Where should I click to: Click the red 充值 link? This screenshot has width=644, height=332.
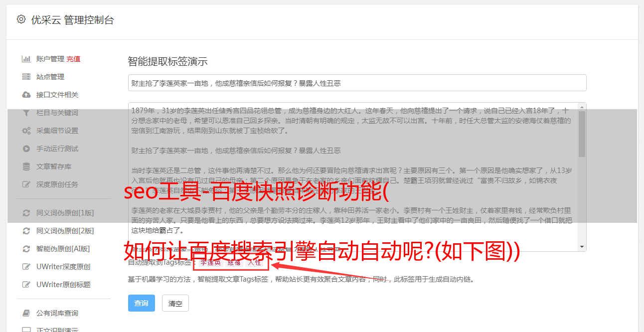click(x=73, y=59)
